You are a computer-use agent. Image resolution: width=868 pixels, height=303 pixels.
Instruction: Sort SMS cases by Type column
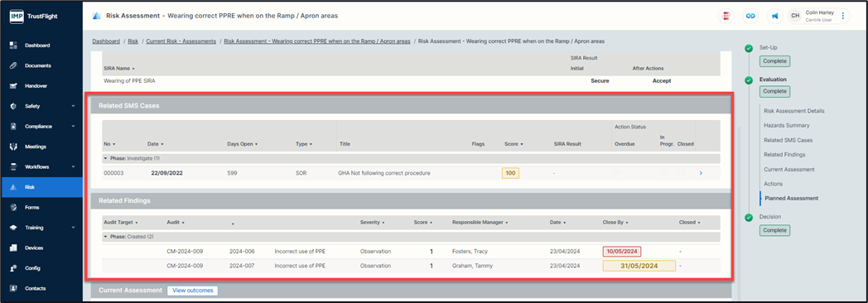[304, 144]
